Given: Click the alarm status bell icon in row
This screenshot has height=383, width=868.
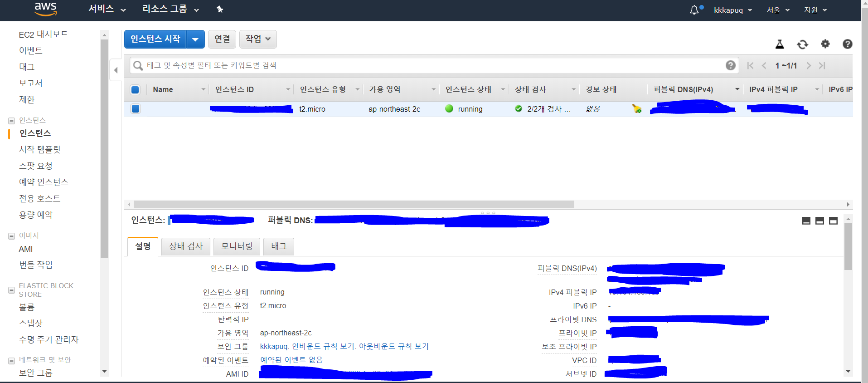Looking at the screenshot, I should point(637,108).
